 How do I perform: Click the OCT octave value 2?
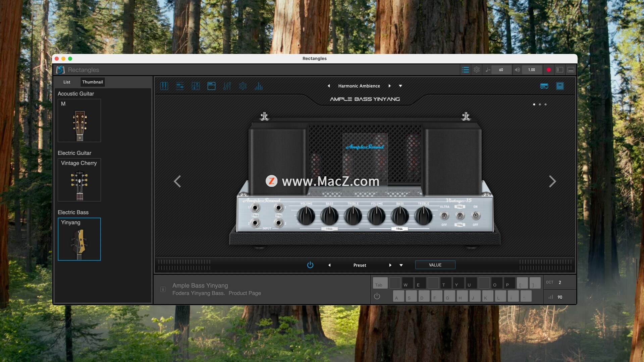click(x=560, y=283)
